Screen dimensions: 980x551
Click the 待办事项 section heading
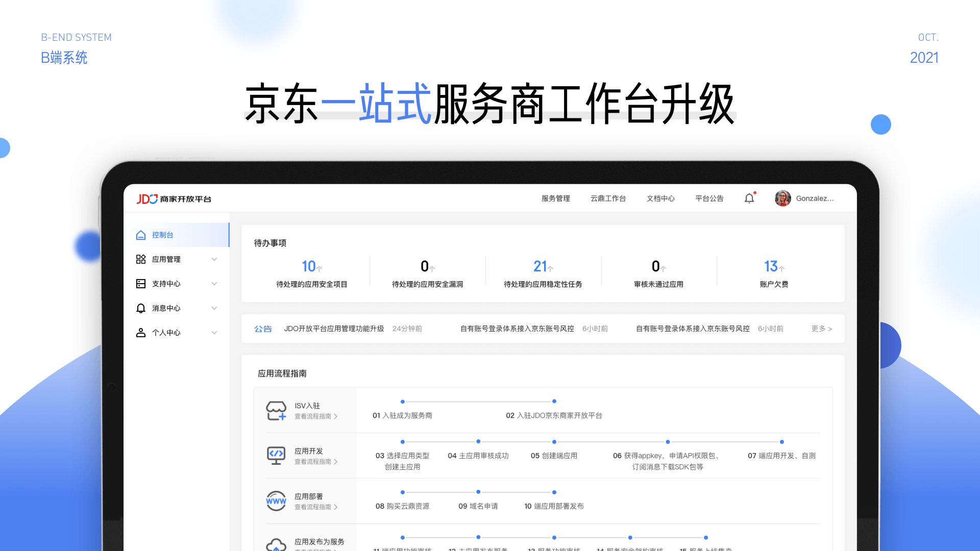click(x=270, y=243)
